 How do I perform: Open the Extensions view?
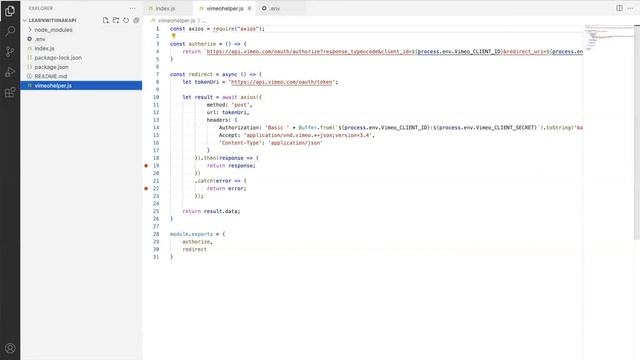click(x=10, y=92)
